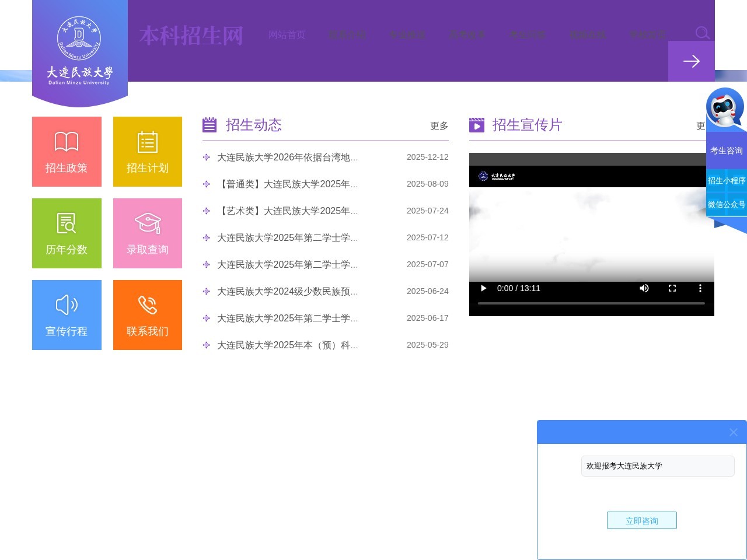Play the admissions promotional video
The width and height of the screenshot is (747, 560).
pos(483,288)
